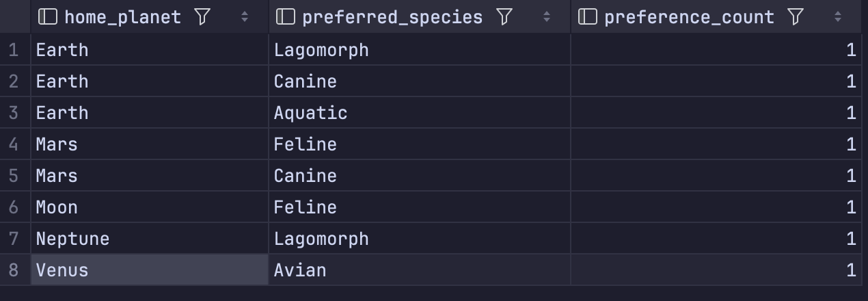Select row number 1 header
The height and width of the screenshot is (301, 868).
click(x=14, y=50)
